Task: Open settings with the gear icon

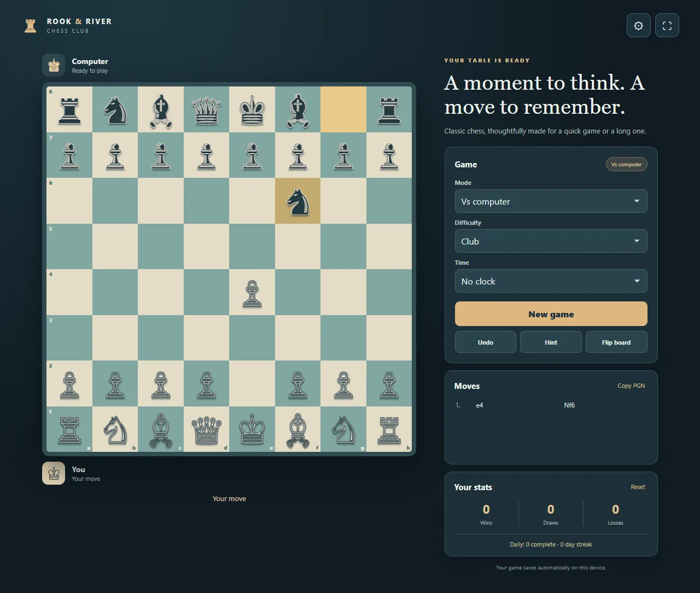Action: tap(638, 25)
